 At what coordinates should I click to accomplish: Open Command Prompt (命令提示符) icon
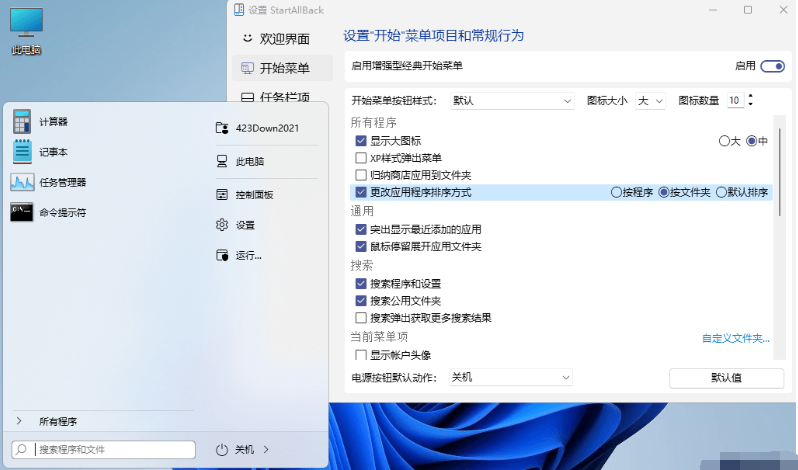click(22, 212)
